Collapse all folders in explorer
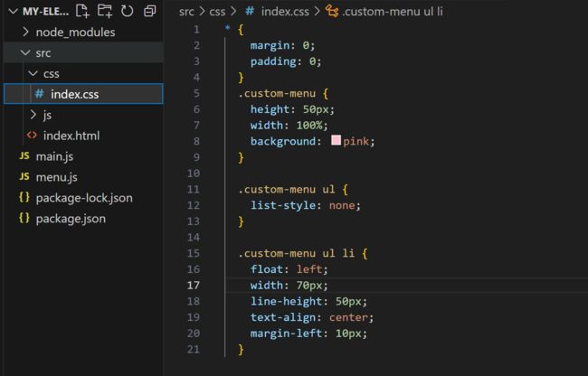588x376 pixels. click(x=149, y=11)
